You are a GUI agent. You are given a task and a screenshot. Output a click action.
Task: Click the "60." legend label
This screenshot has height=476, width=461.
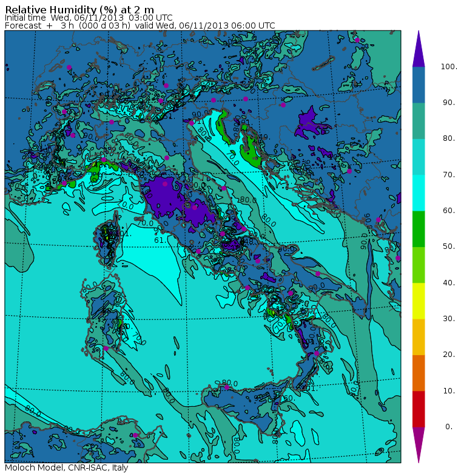tap(449, 211)
